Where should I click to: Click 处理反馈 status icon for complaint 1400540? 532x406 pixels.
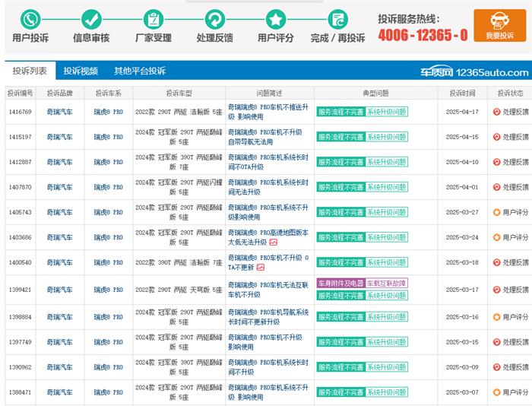pos(496,262)
